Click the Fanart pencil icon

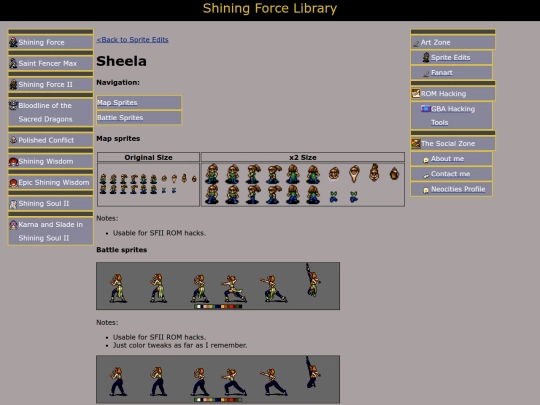click(426, 73)
